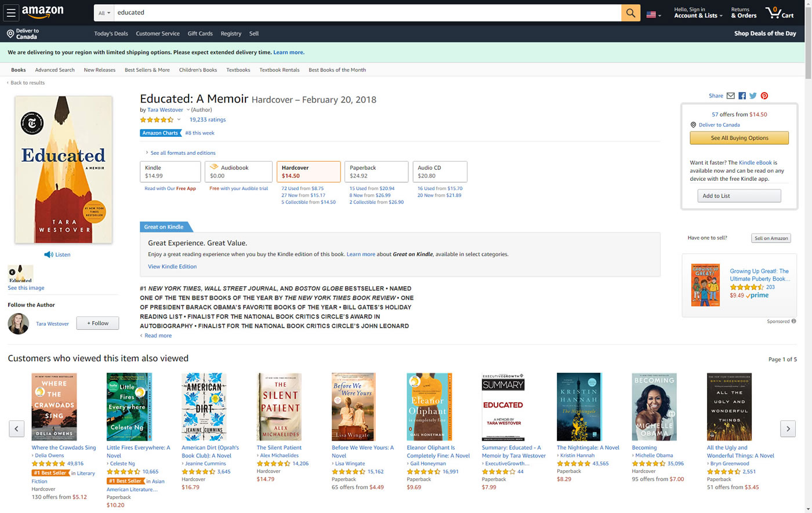Share via email envelope icon
The width and height of the screenshot is (812, 513).
pyautogui.click(x=731, y=96)
